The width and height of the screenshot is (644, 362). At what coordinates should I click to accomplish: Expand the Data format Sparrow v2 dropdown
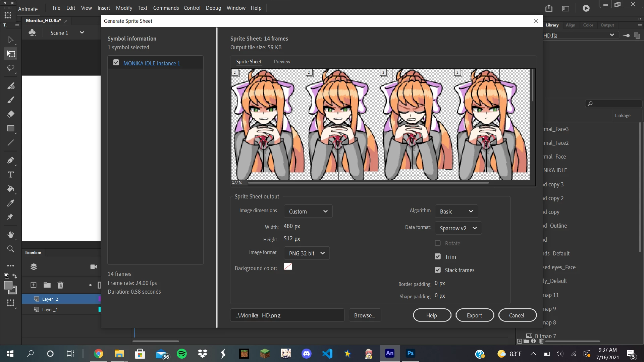click(x=458, y=228)
